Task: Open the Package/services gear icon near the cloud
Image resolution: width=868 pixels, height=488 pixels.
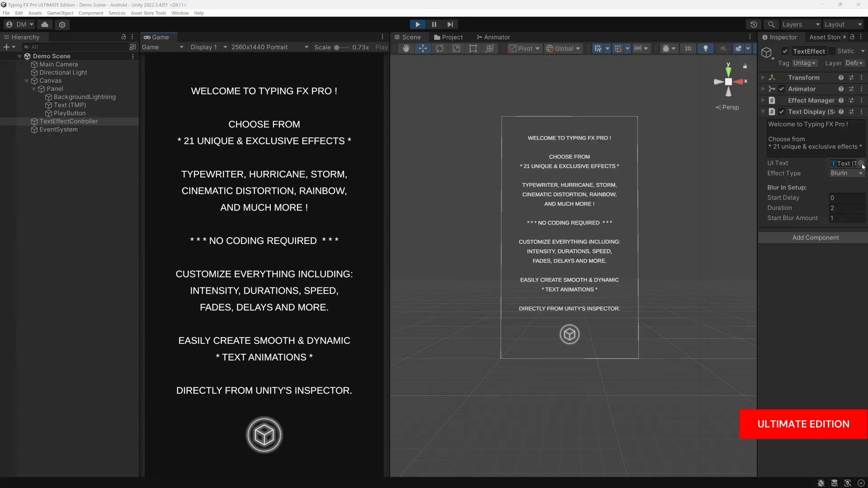Action: (62, 24)
